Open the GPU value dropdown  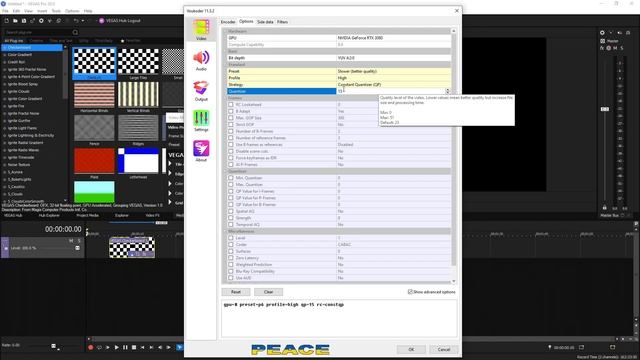[393, 38]
